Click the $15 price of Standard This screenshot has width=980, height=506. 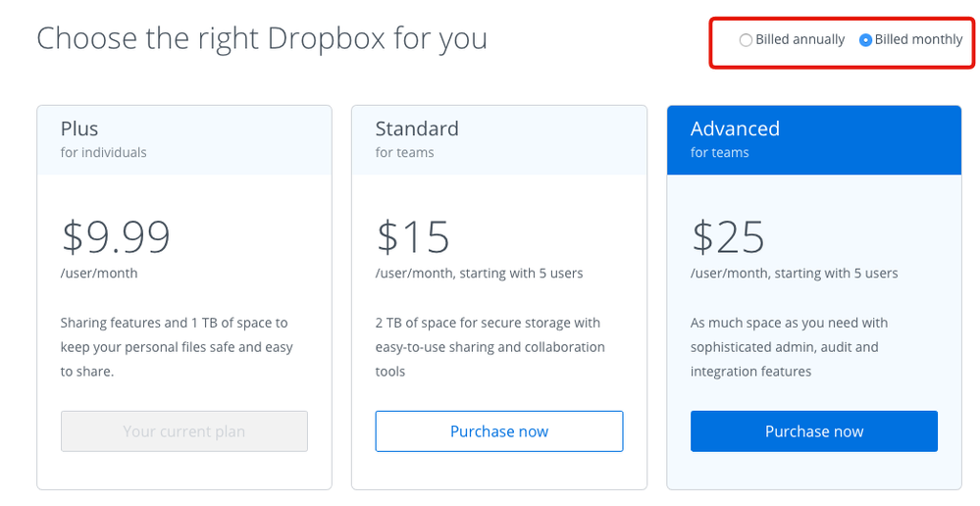tap(413, 236)
